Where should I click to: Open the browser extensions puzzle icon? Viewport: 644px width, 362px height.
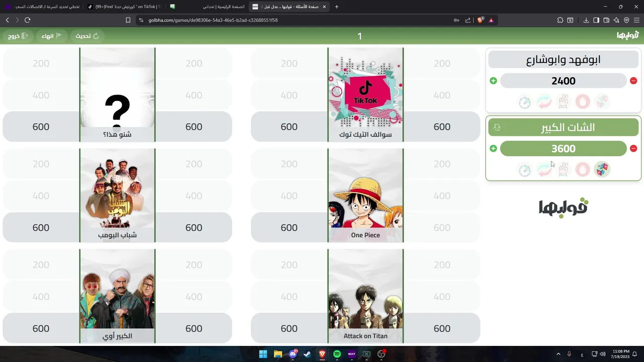tap(560, 20)
